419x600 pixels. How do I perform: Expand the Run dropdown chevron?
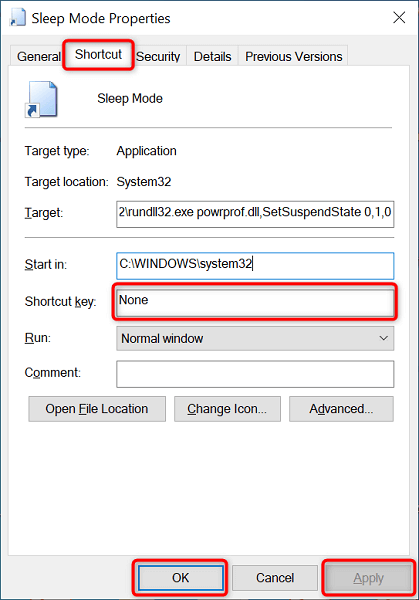click(x=383, y=338)
